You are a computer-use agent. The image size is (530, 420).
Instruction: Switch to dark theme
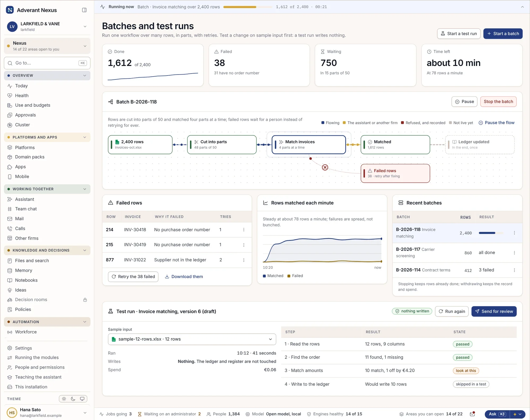(73, 399)
